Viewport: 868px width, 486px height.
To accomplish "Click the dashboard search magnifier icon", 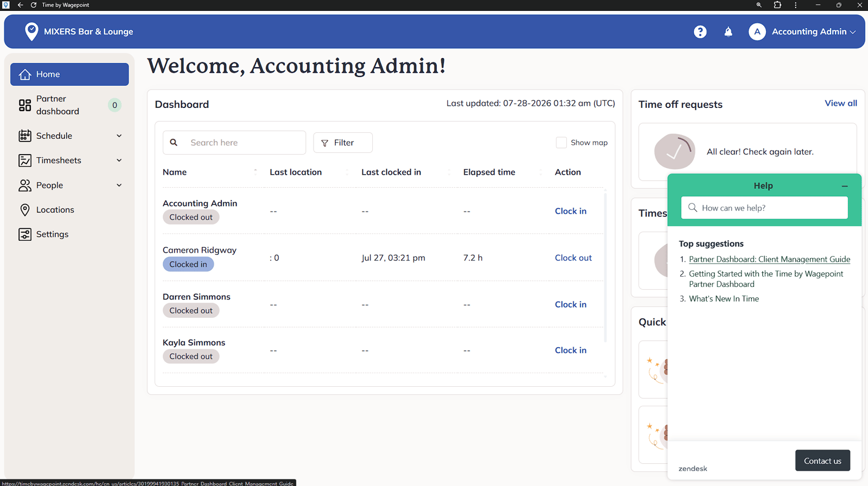I will (x=174, y=143).
